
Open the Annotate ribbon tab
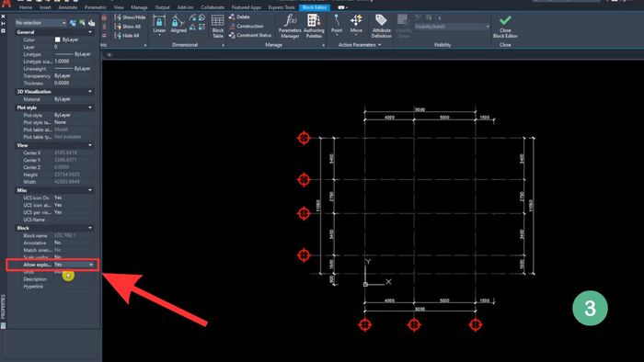[x=68, y=7]
